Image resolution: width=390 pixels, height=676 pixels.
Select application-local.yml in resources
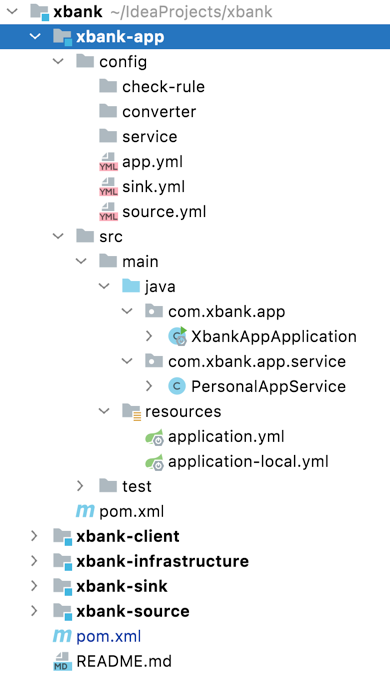[248, 462]
